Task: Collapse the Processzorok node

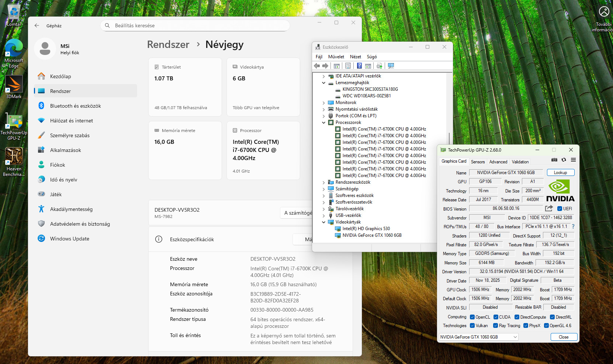Action: click(324, 122)
